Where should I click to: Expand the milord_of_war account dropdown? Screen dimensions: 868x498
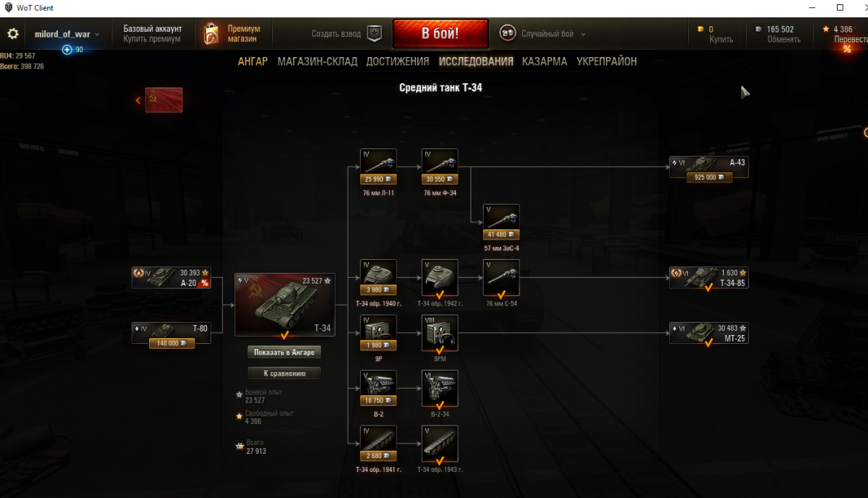coord(67,34)
